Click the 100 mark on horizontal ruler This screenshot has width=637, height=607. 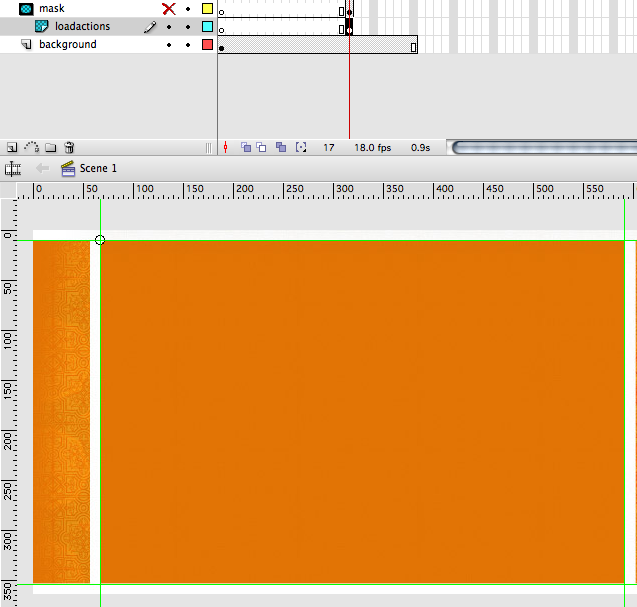pyautogui.click(x=145, y=189)
